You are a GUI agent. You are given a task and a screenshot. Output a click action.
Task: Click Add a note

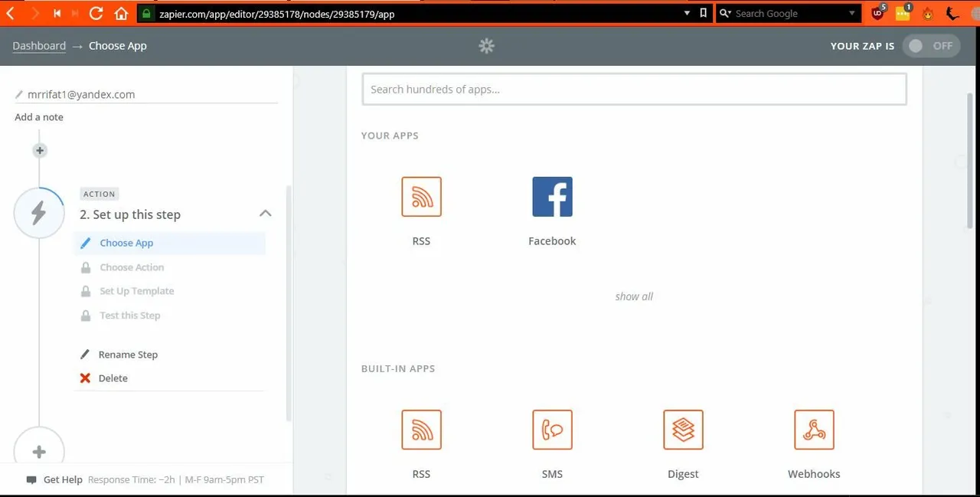[x=39, y=117]
